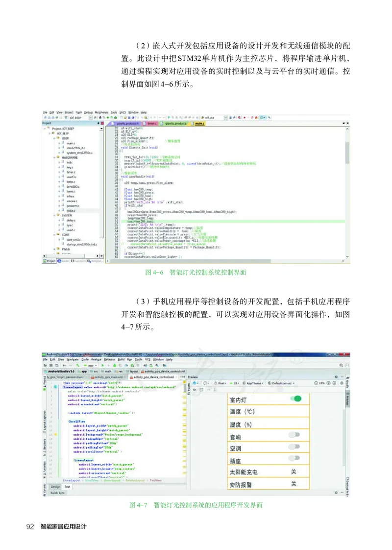Select main.c under USER in the project tree
The height and width of the screenshot is (550, 392).
70,144
